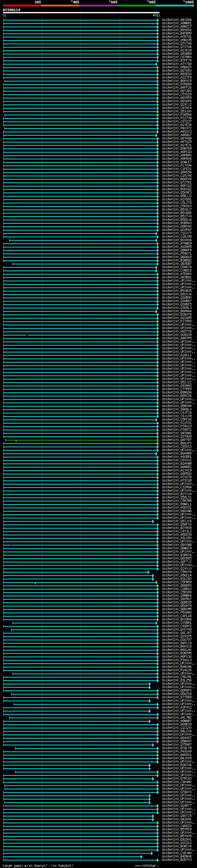Select hit UniRef100_B6A9R8
The width and height of the screenshot is (197, 868).
coord(176,454)
